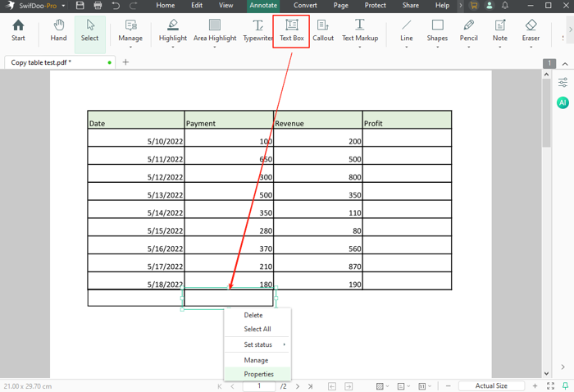Zoom out with minus button
Screen dimensions: 574x392
click(x=448, y=386)
